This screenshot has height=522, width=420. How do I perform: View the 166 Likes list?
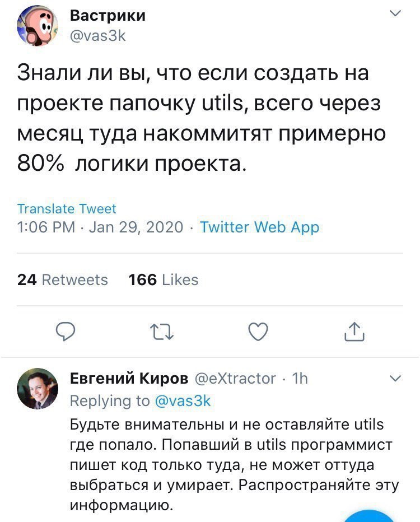(164, 279)
